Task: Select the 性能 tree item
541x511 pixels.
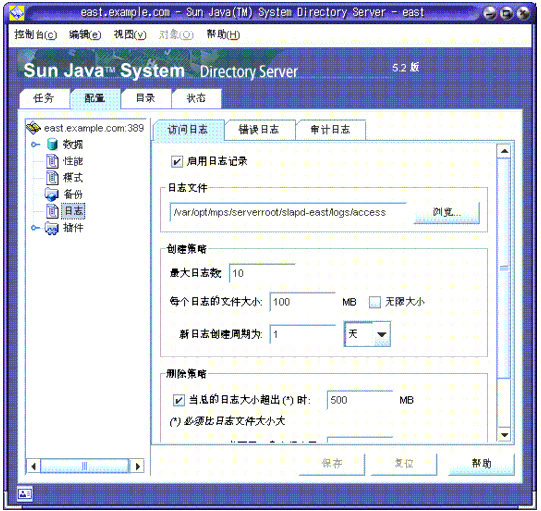Action: (73, 161)
